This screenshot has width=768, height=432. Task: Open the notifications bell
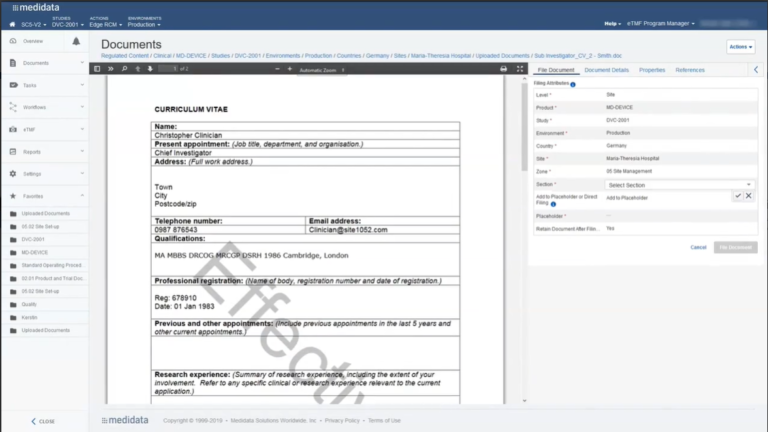pyautogui.click(x=76, y=42)
